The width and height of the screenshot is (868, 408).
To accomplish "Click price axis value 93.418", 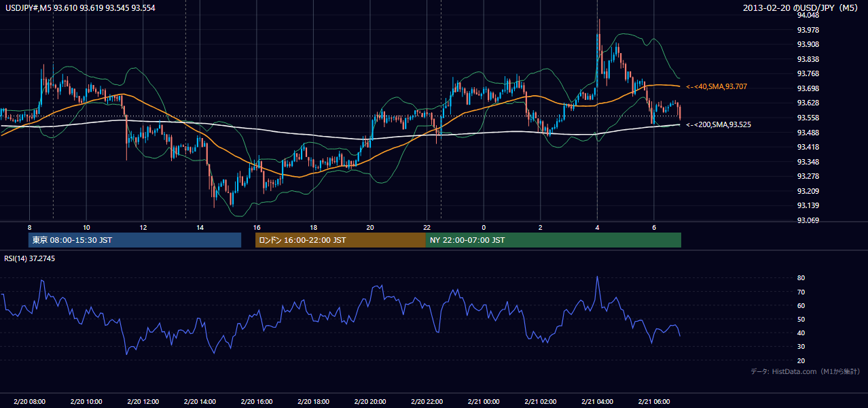I will (808, 148).
